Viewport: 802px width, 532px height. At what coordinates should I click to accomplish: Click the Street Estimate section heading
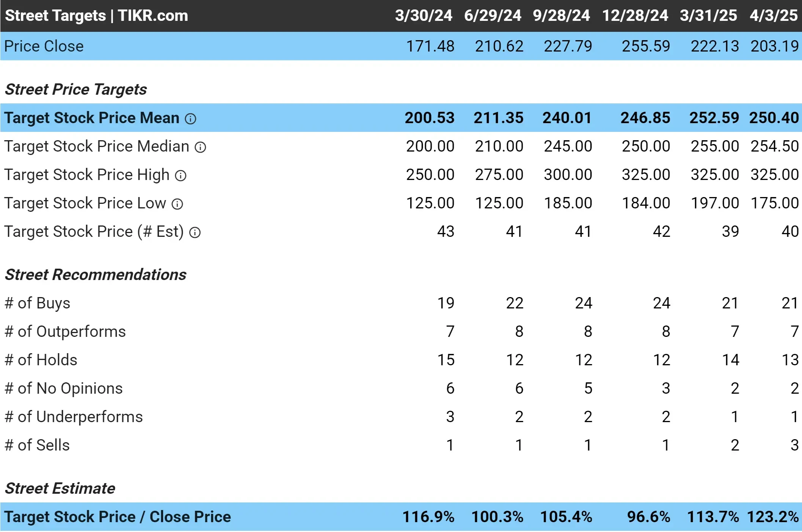pyautogui.click(x=60, y=488)
